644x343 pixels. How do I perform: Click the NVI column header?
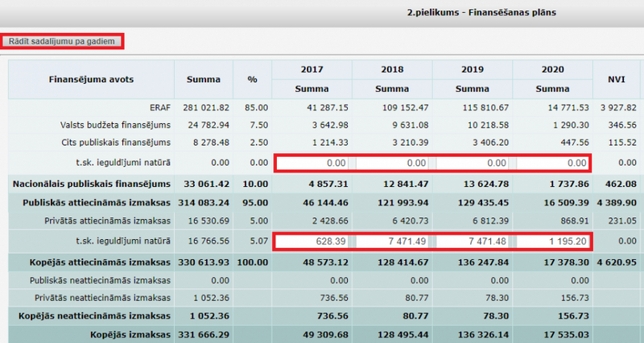pyautogui.click(x=617, y=79)
